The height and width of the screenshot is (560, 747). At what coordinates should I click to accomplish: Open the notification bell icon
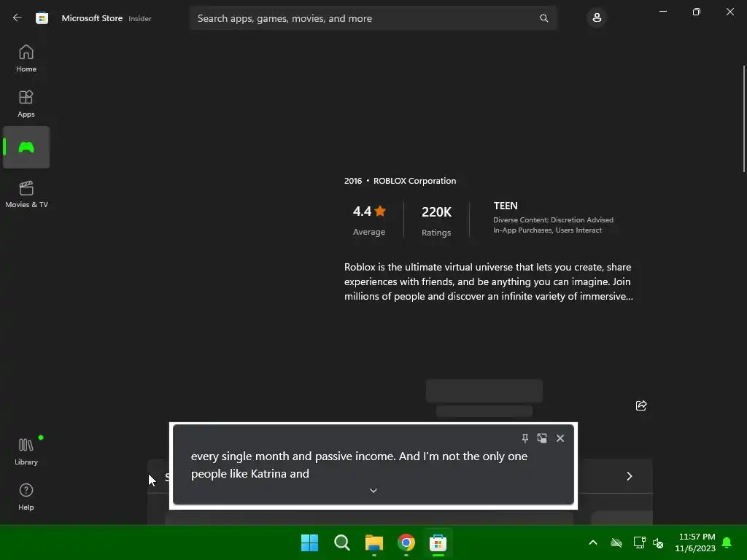coord(727,542)
